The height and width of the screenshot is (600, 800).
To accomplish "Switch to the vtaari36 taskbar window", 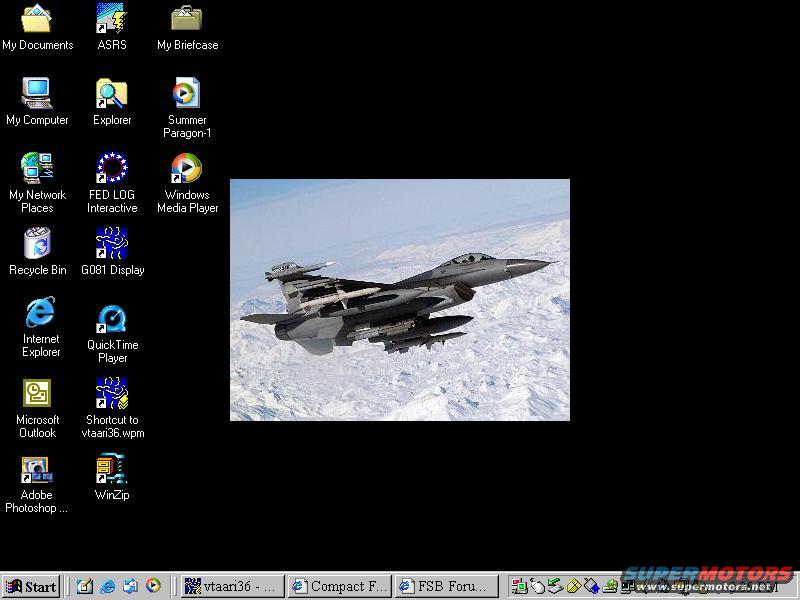I will tap(232, 587).
